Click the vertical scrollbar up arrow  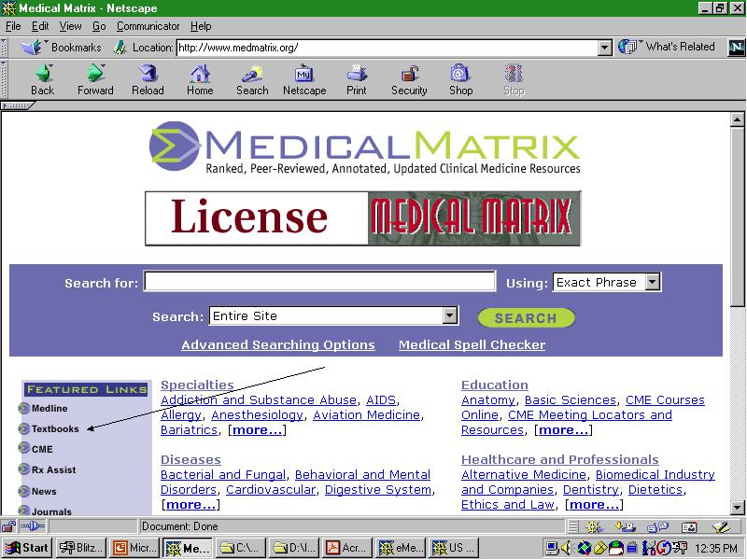coord(738,119)
